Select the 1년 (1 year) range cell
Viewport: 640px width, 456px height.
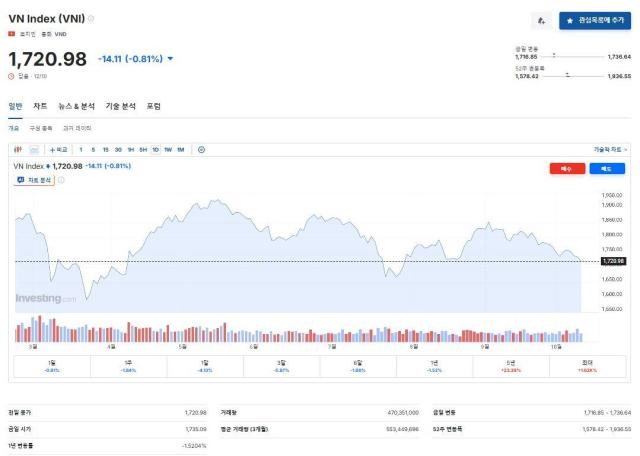(434, 366)
